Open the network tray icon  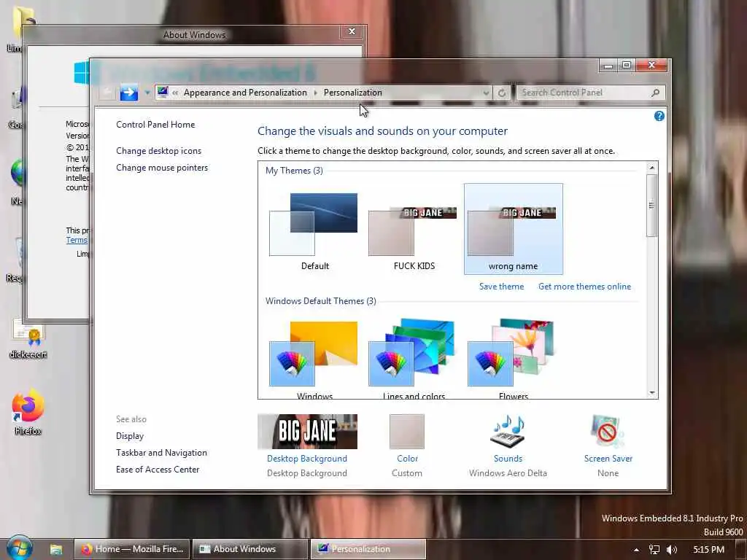pyautogui.click(x=654, y=550)
